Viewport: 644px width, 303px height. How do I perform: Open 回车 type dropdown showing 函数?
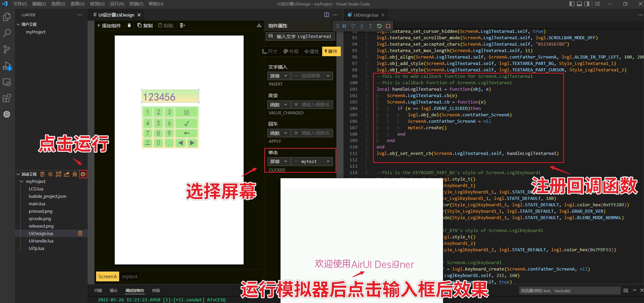(278, 133)
